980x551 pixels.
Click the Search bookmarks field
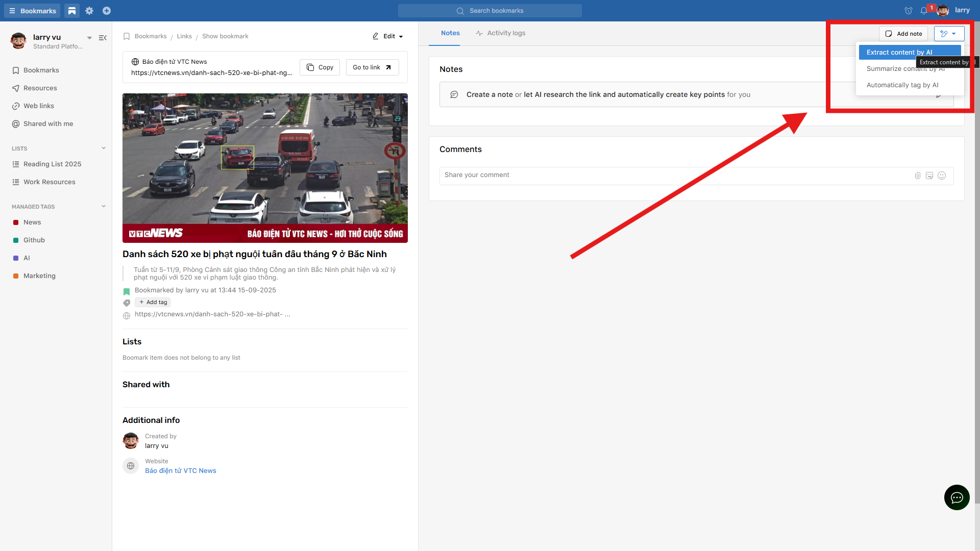pos(490,11)
